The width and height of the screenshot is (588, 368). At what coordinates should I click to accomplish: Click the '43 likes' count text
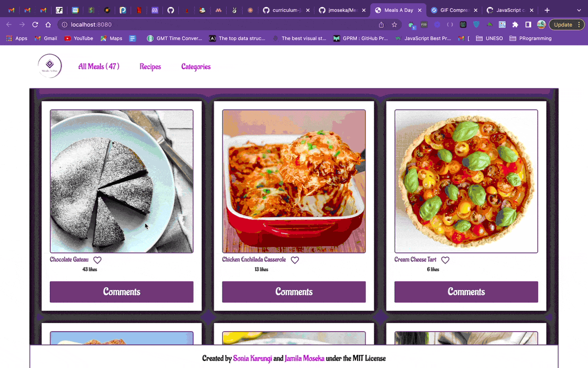(x=90, y=269)
